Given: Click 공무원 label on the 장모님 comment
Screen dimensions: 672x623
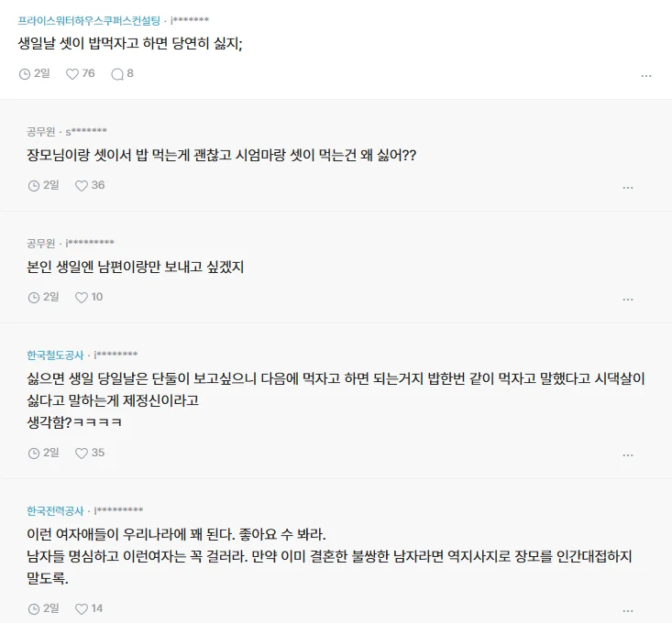Looking at the screenshot, I should pyautogui.click(x=41, y=131).
